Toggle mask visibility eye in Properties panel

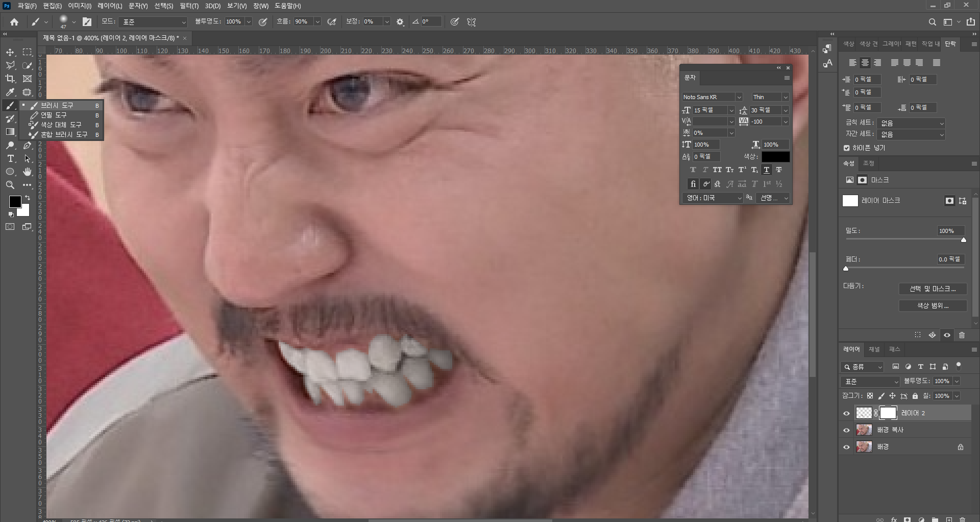947,335
